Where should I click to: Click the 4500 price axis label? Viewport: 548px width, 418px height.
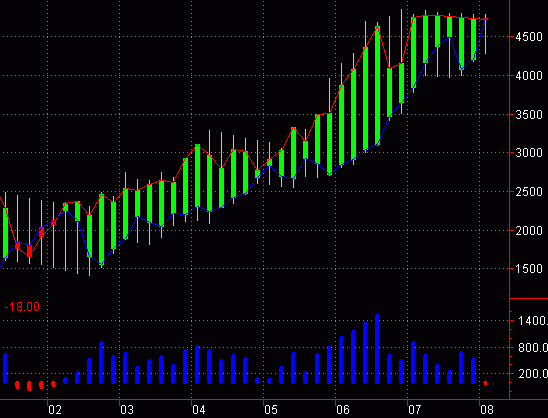tap(529, 37)
